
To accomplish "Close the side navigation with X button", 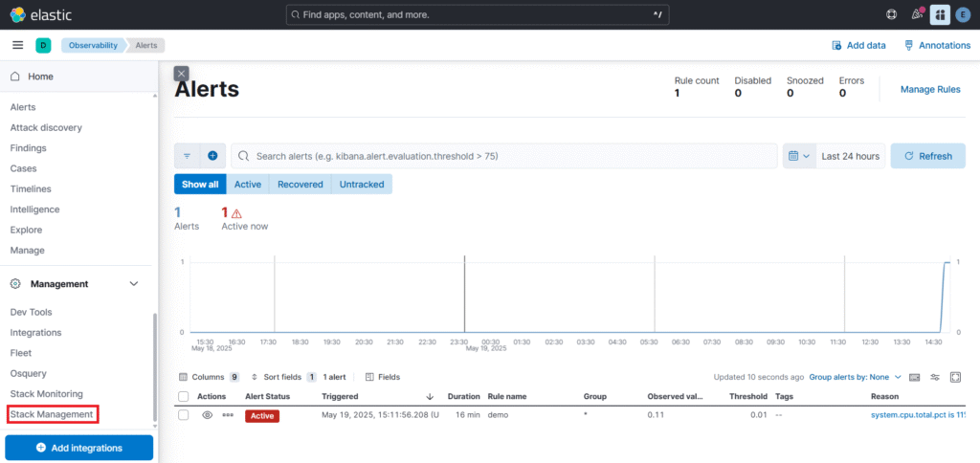I will pyautogui.click(x=181, y=73).
